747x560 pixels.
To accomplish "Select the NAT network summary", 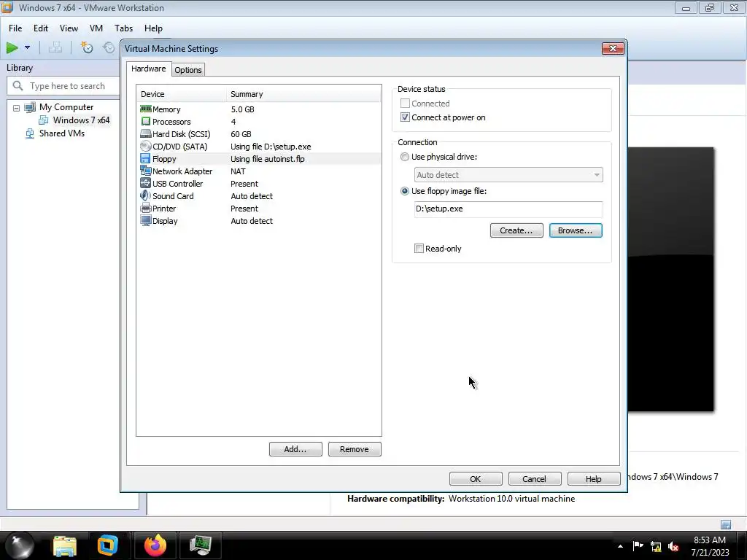I will point(239,171).
